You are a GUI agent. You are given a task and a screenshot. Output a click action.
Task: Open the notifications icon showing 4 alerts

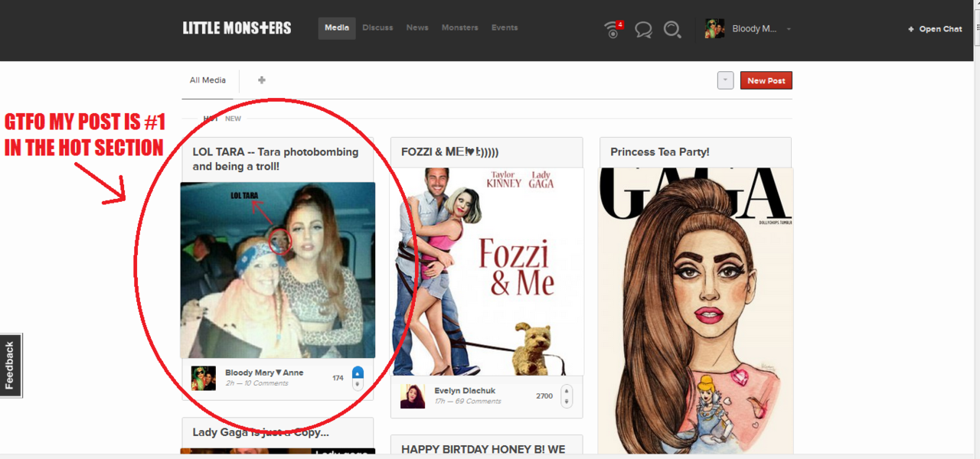coord(613,29)
